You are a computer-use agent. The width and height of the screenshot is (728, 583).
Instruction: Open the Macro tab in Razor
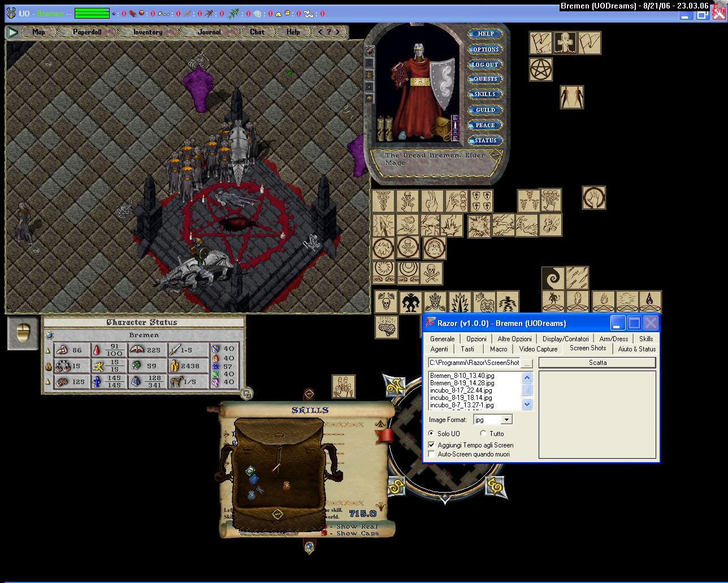[499, 349]
